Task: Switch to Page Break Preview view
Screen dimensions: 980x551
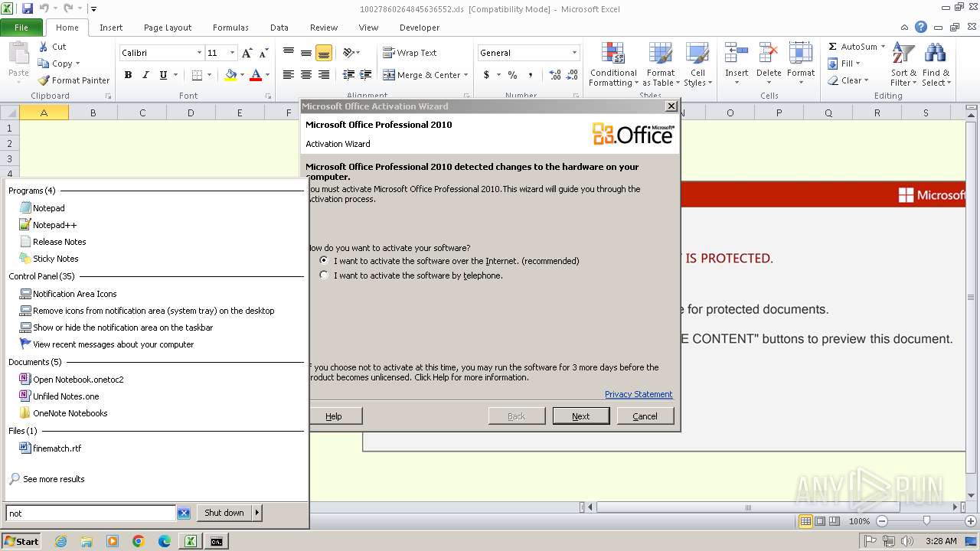Action: click(835, 521)
